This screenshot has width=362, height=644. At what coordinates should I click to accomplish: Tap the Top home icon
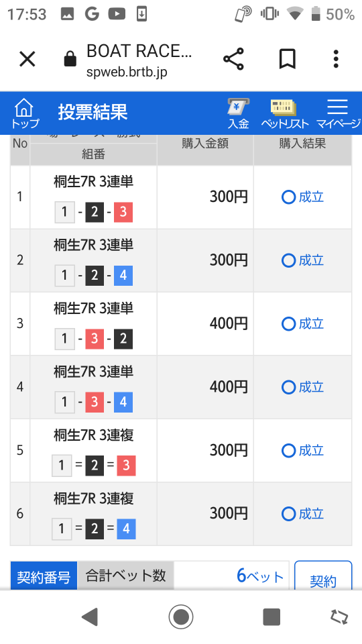point(25,114)
